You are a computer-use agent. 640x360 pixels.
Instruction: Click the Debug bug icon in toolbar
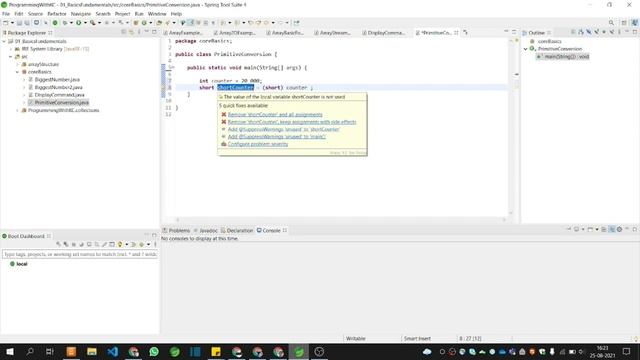(65, 23)
